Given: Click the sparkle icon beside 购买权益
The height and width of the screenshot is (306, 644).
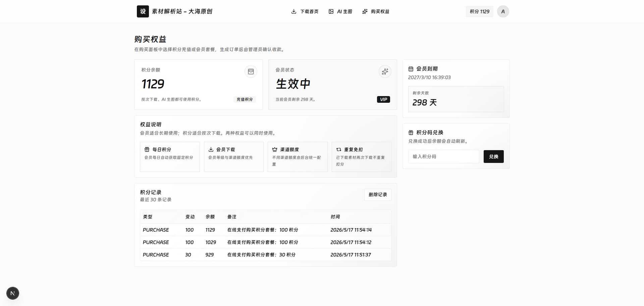Looking at the screenshot, I should 365,11.
